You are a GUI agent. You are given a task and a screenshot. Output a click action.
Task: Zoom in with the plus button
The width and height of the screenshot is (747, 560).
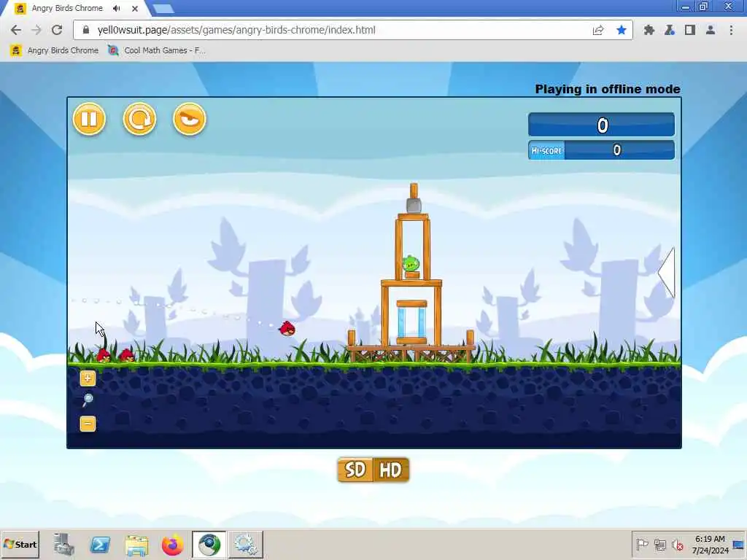(88, 378)
